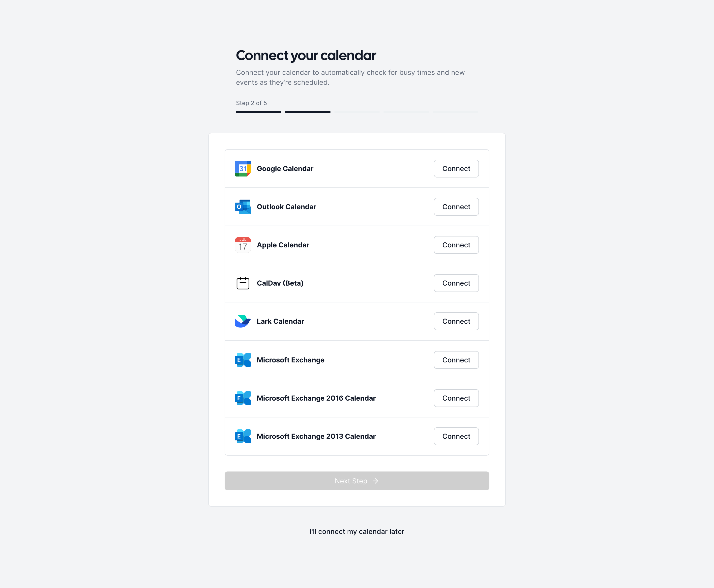This screenshot has height=588, width=714.
Task: Connect Microsoft Exchange 2013 Calendar
Action: click(456, 436)
